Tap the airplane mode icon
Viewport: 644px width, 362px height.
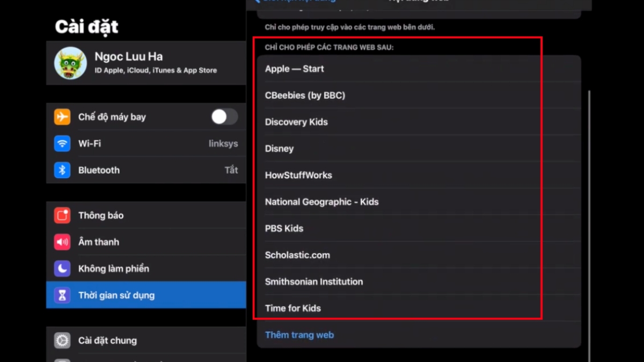pyautogui.click(x=62, y=117)
